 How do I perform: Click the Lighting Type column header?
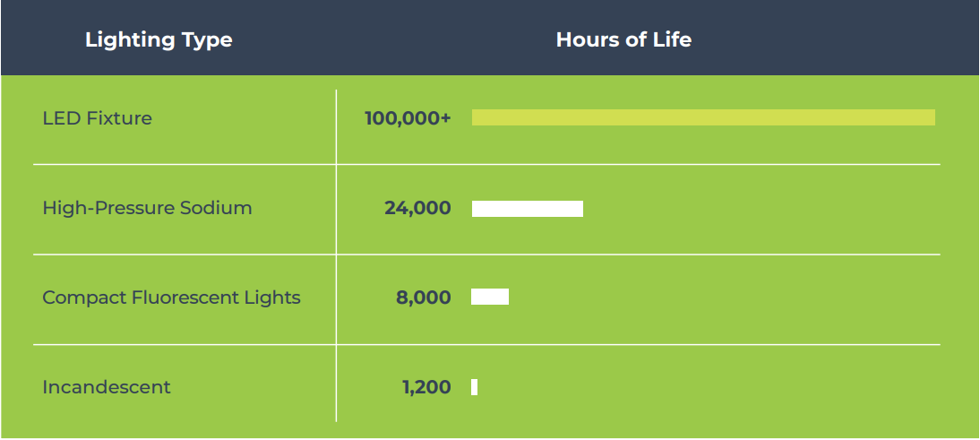[159, 40]
